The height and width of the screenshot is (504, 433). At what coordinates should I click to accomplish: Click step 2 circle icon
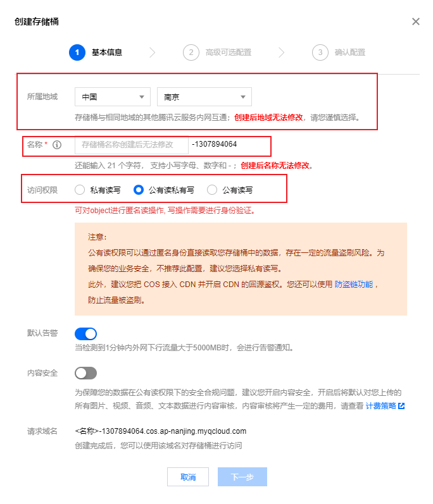(191, 52)
